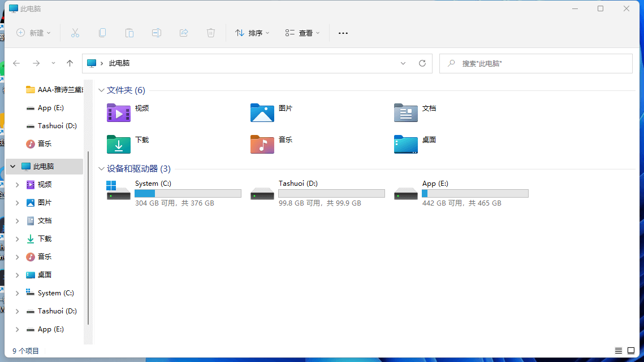Go up one directory level
This screenshot has height=362, width=644.
70,63
